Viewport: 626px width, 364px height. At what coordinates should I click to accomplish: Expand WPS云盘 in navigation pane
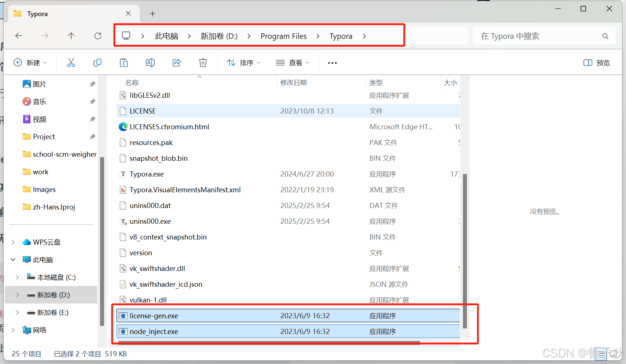(13, 242)
